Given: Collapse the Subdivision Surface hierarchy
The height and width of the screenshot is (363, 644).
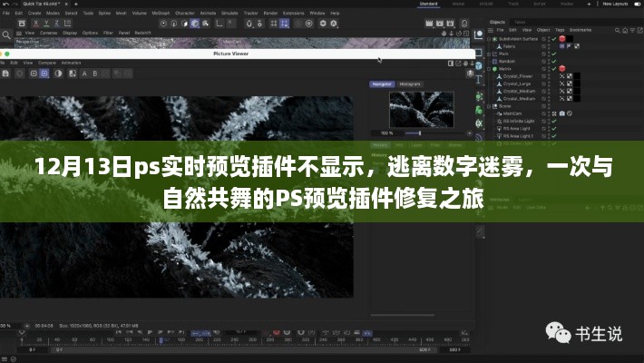Looking at the screenshot, I should [x=489, y=39].
